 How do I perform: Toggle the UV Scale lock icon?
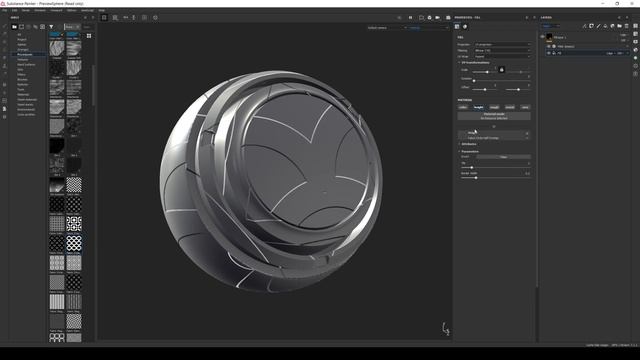coord(502,70)
